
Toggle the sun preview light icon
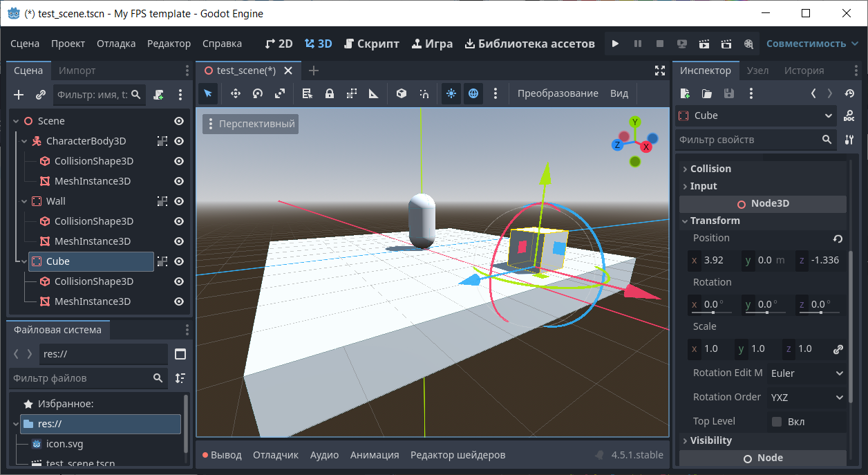451,93
